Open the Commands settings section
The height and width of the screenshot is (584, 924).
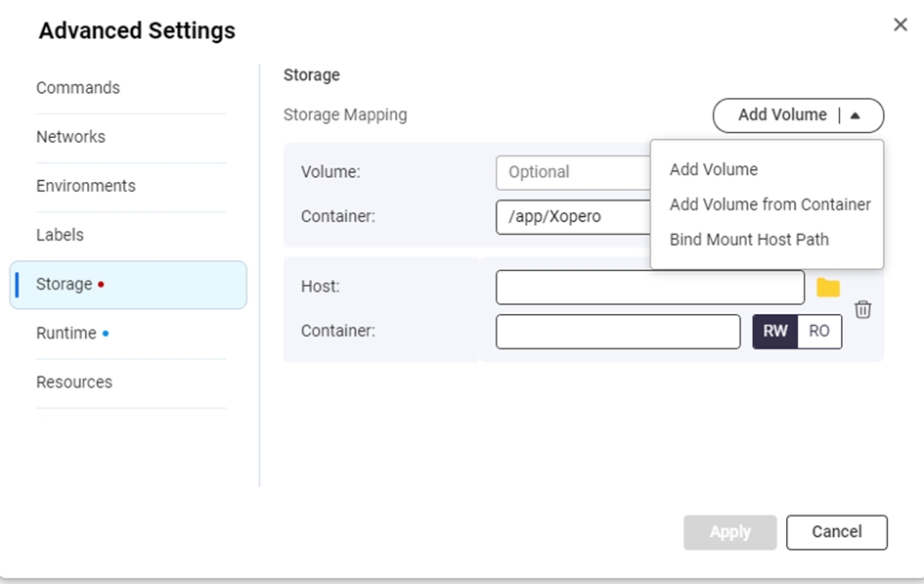pos(78,88)
